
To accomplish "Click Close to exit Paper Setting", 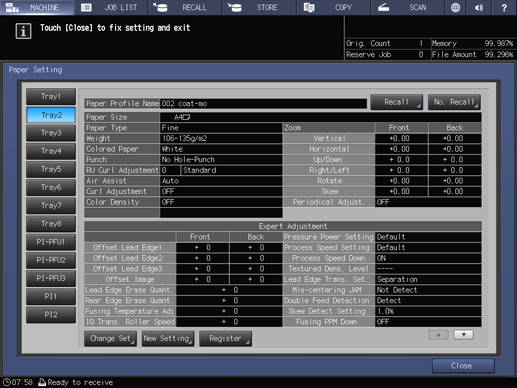I will (463, 366).
